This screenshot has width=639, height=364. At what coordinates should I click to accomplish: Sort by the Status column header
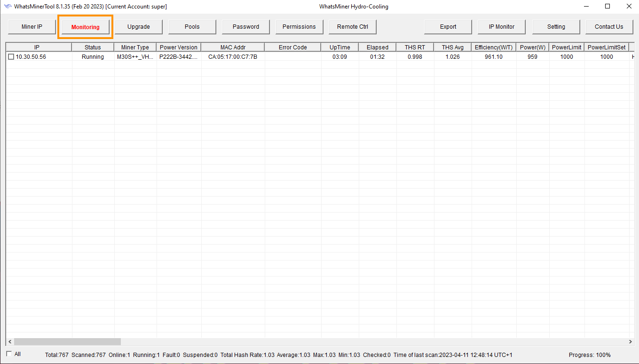[x=93, y=47]
